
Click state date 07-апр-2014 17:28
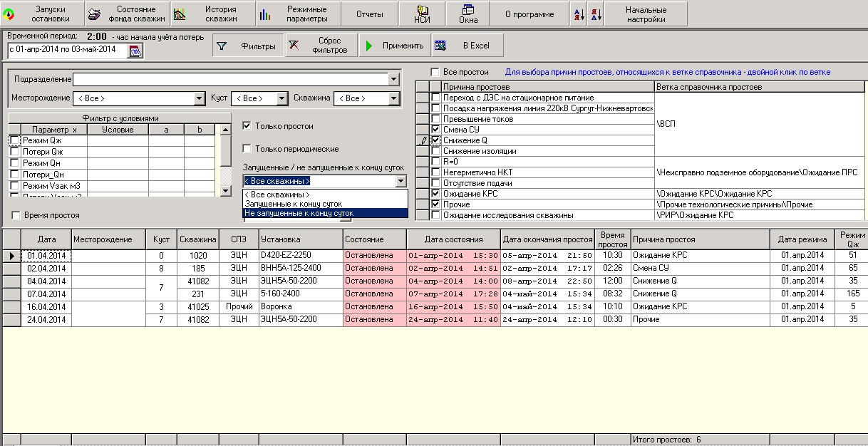click(453, 294)
